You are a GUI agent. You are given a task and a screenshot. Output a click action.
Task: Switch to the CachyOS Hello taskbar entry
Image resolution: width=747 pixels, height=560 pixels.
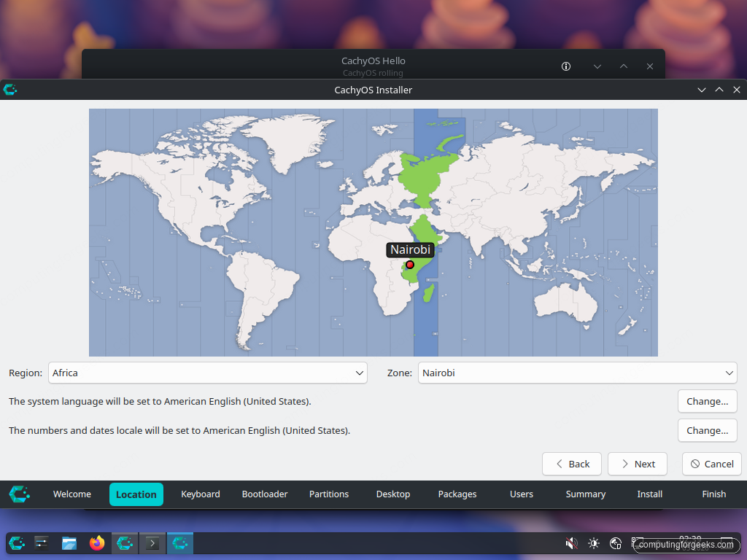[x=125, y=543]
